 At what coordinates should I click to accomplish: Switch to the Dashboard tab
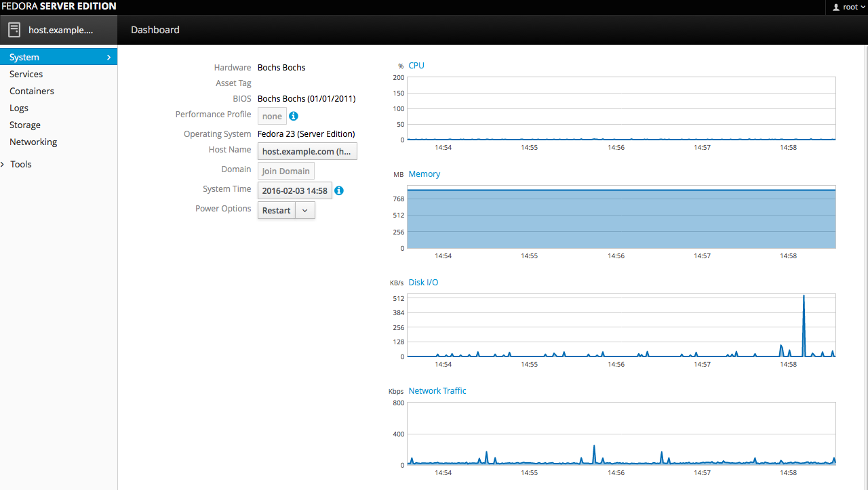pyautogui.click(x=155, y=30)
